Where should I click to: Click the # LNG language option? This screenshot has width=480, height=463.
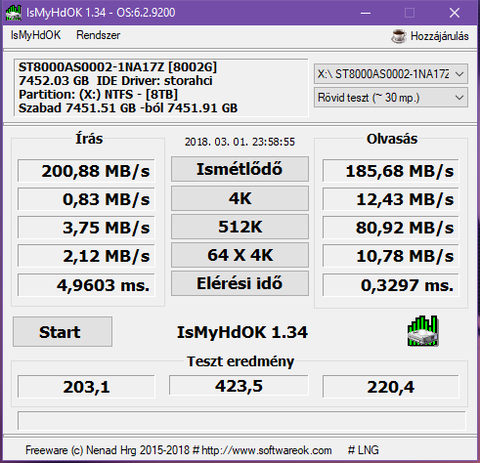pos(363,450)
